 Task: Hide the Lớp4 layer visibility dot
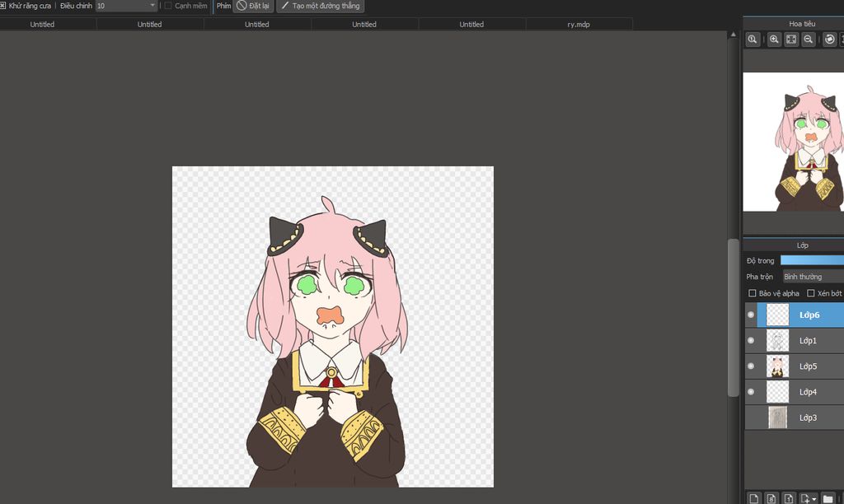tap(751, 391)
